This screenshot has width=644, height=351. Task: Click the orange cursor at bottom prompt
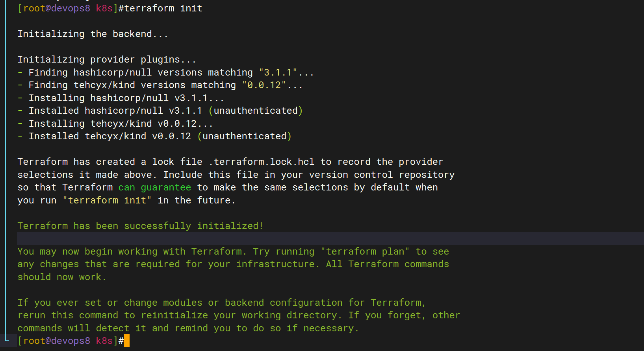pos(127,341)
